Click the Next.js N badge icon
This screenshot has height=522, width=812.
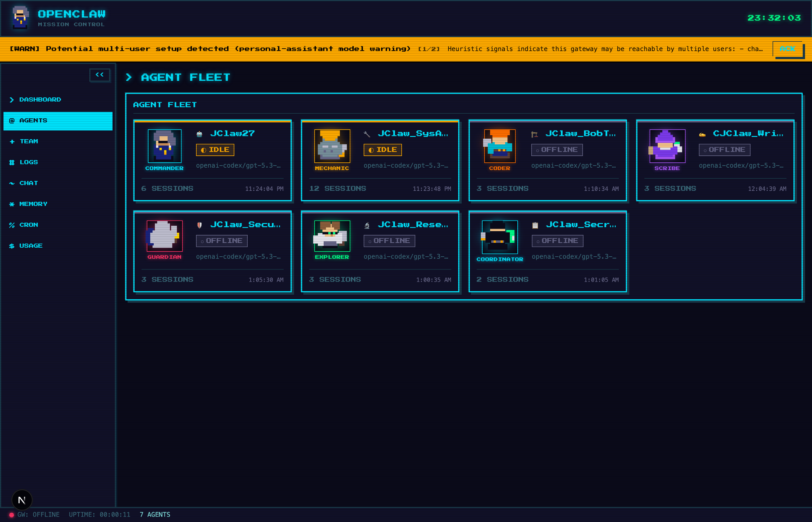click(22, 500)
